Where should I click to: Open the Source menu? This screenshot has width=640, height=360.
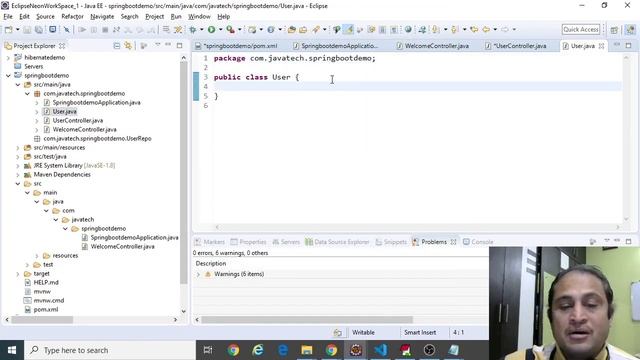pyautogui.click(x=45, y=16)
